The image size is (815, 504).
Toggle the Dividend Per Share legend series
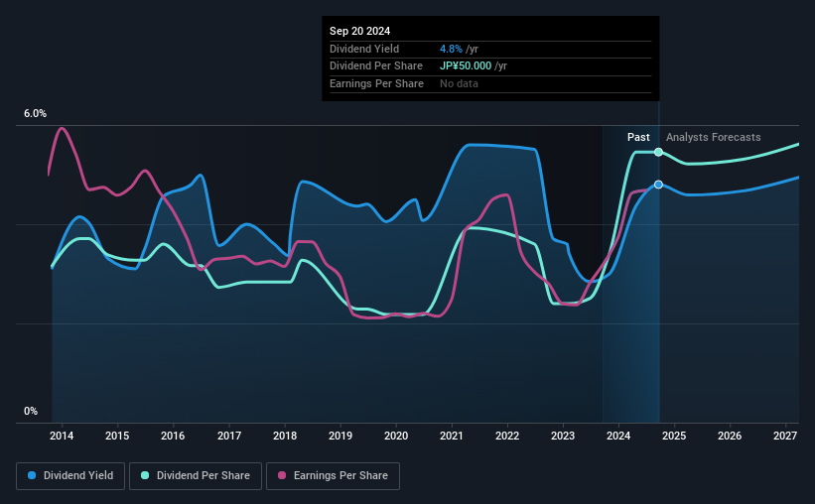click(196, 476)
